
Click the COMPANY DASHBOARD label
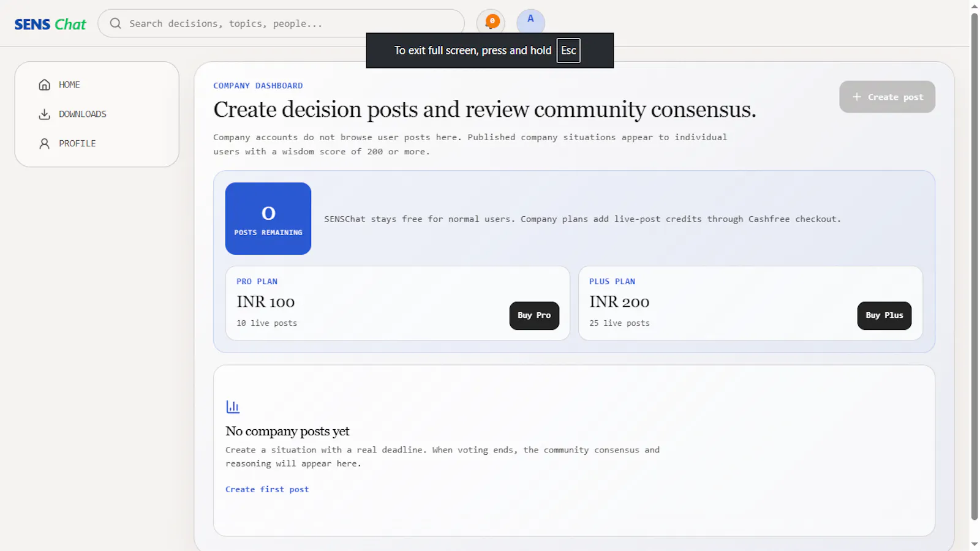point(258,86)
